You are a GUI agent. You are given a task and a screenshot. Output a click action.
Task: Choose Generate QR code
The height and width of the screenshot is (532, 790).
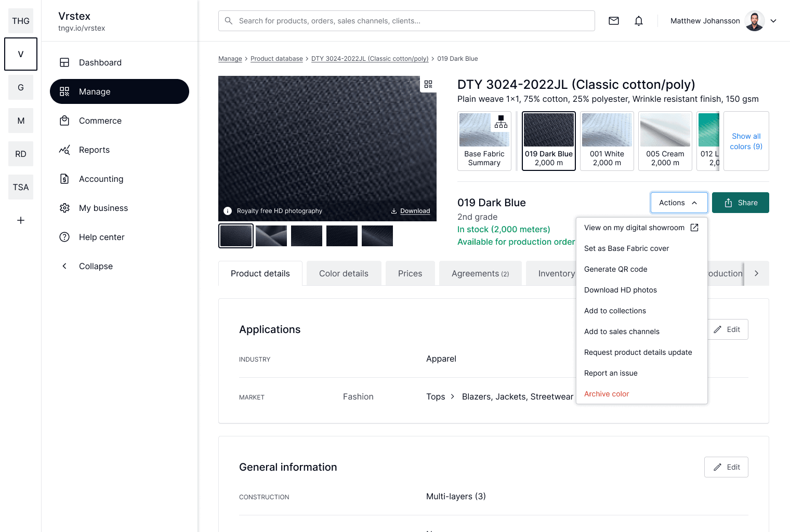tap(641, 269)
